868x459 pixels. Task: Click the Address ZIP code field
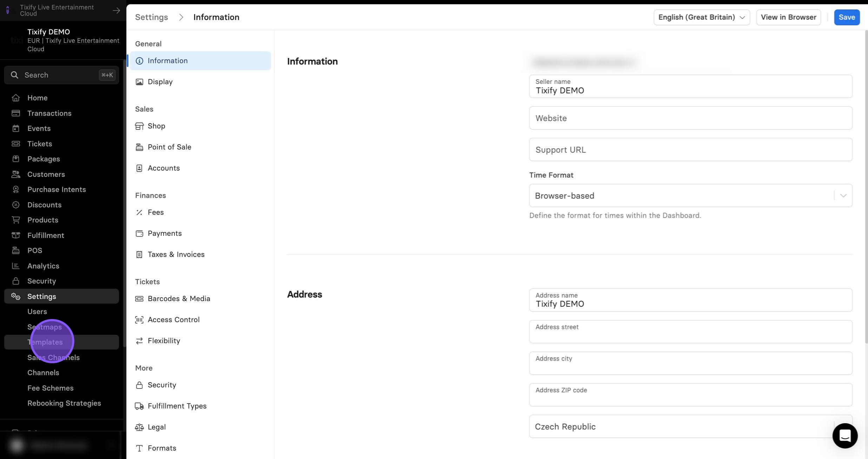tap(690, 395)
